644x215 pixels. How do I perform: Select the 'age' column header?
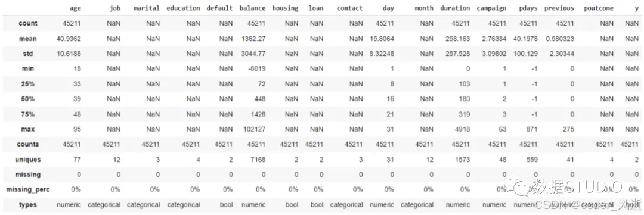[x=76, y=8]
